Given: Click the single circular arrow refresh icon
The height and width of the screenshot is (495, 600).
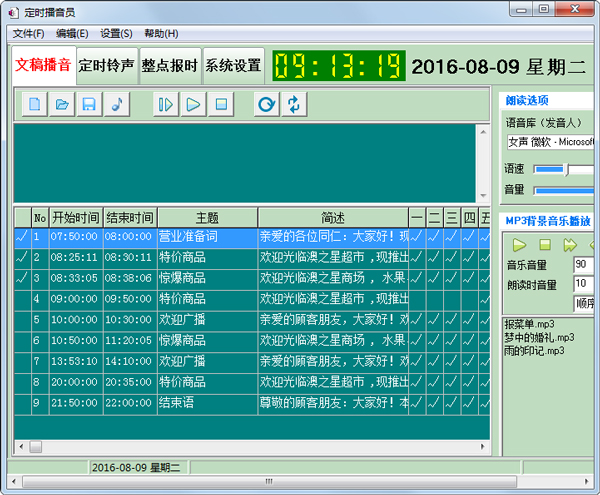Looking at the screenshot, I should [266, 104].
